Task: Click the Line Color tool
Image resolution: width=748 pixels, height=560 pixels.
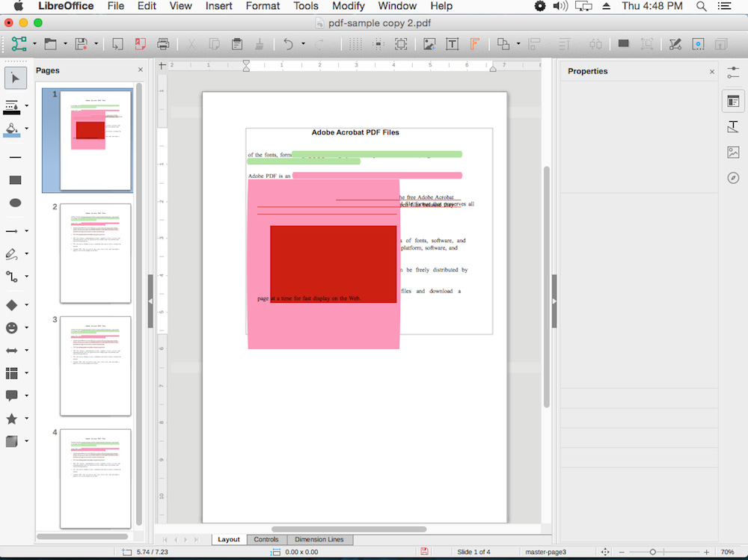Action: click(x=11, y=107)
